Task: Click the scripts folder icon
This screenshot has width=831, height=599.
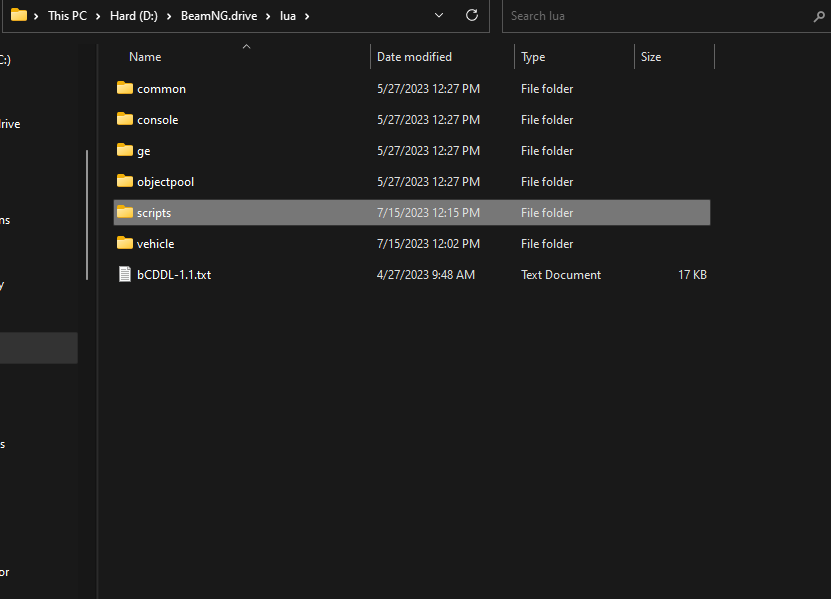Action: (x=125, y=212)
